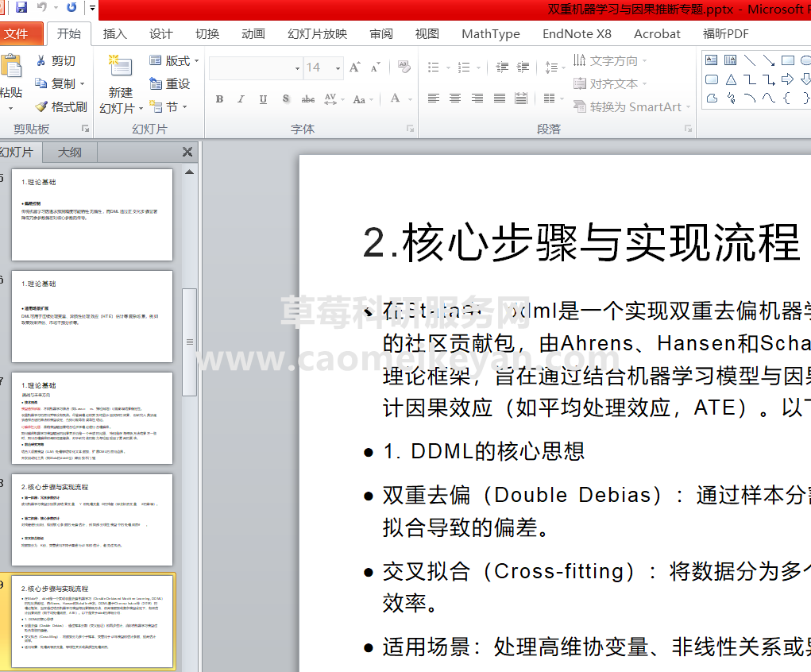Click the 新建幻灯片 New Slide icon
The image size is (811, 672).
(x=121, y=66)
